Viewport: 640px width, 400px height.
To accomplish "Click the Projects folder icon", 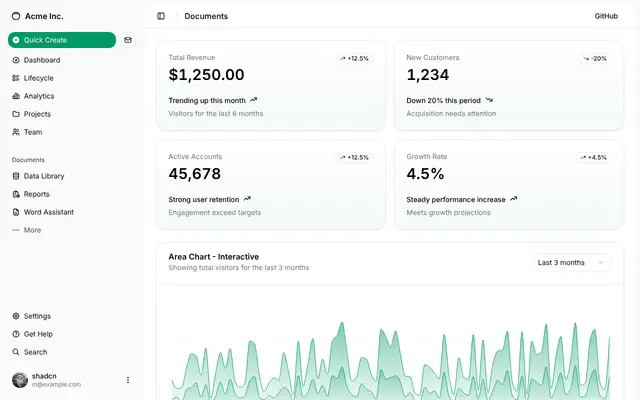I will click(16, 114).
